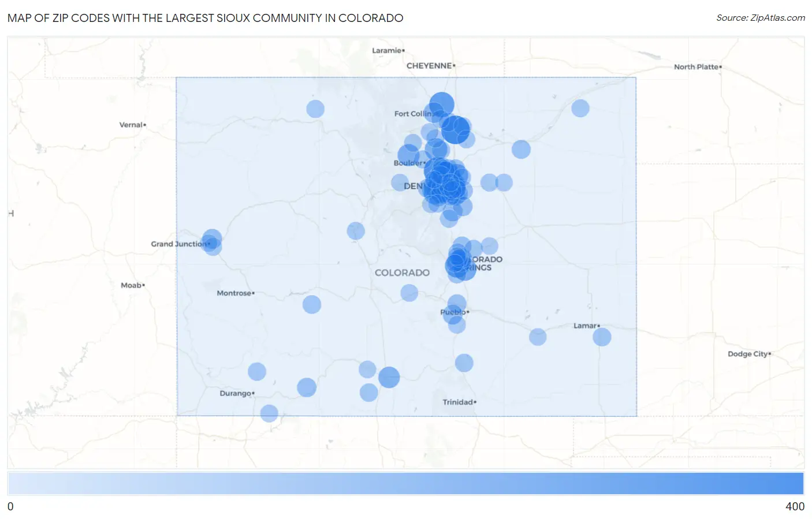
Task: Click the Durango city label
Action: [237, 393]
